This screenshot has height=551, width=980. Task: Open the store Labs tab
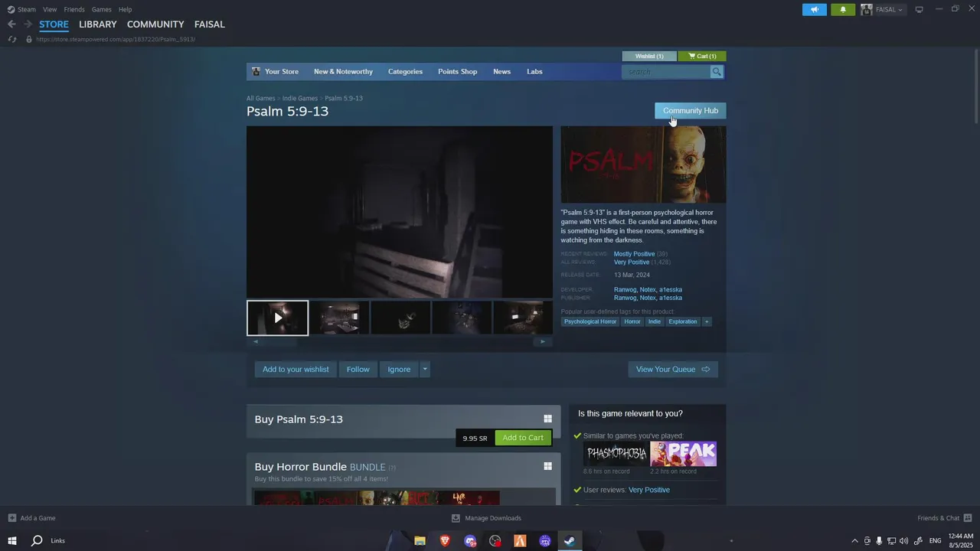point(534,72)
